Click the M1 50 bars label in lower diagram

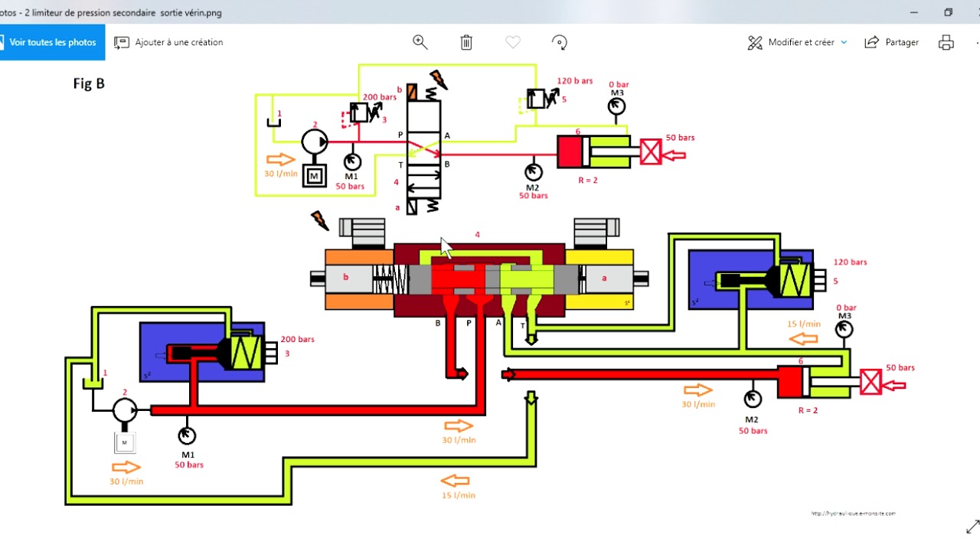coord(188,459)
